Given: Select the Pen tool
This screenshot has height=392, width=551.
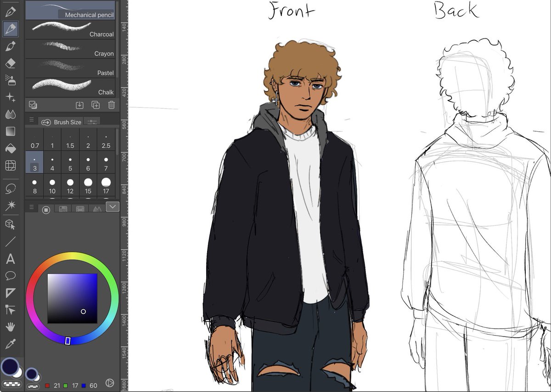Looking at the screenshot, I should (x=10, y=12).
